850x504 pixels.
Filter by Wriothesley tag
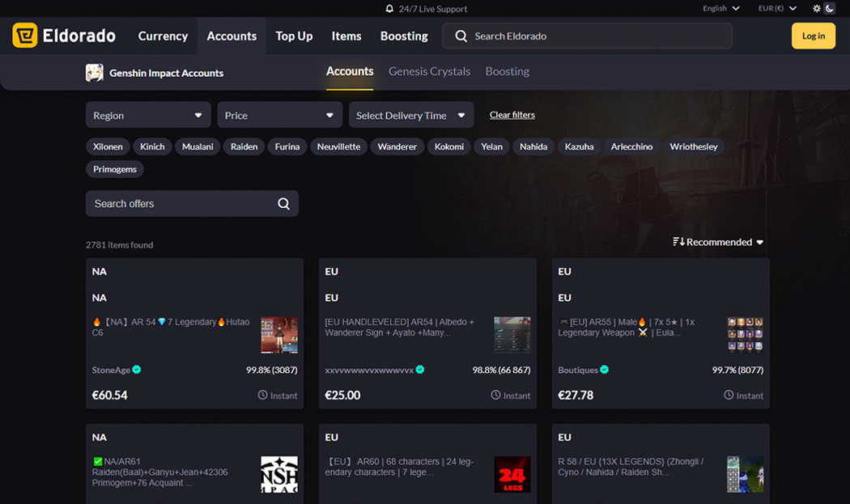point(693,147)
